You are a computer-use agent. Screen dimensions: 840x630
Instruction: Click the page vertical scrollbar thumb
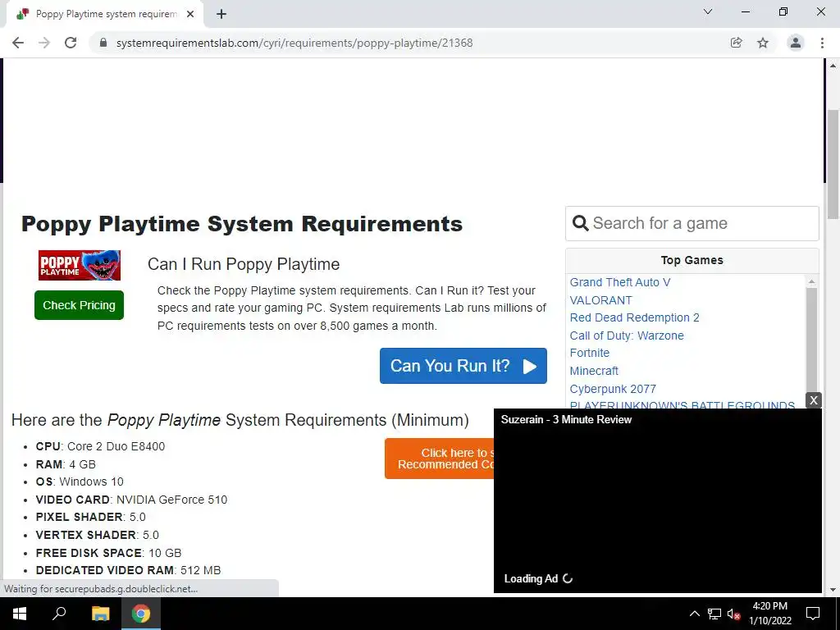pyautogui.click(x=833, y=163)
